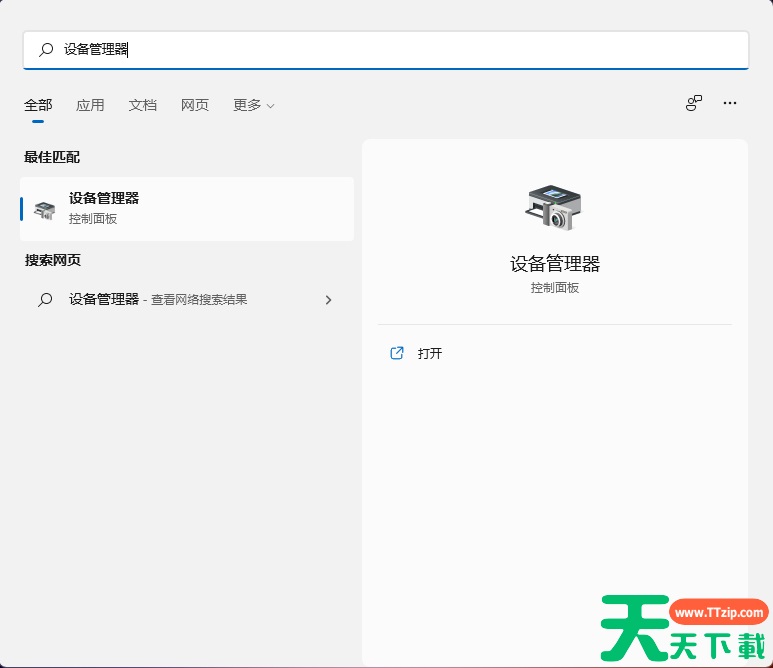Switch to the 应用 tab
Viewport: 773px width, 668px height.
tap(90, 105)
